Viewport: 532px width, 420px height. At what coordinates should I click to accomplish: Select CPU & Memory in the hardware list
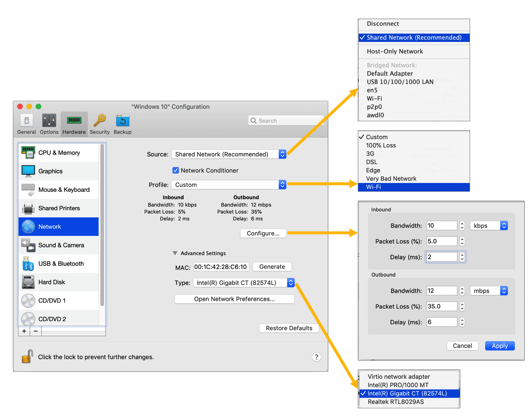59,152
